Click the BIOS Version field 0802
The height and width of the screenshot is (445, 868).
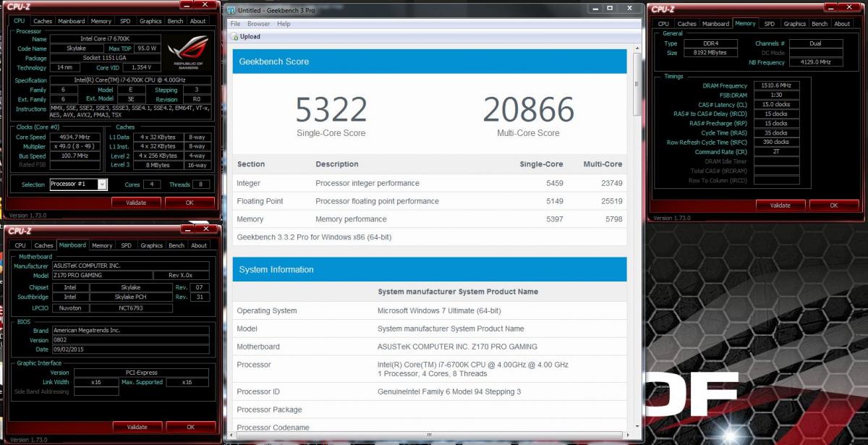(130, 340)
